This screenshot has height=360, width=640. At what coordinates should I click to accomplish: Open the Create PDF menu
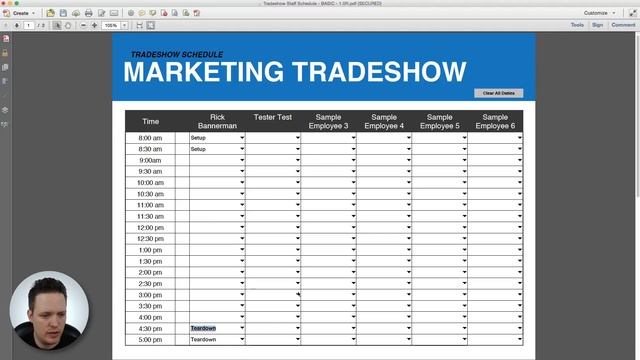click(x=19, y=13)
